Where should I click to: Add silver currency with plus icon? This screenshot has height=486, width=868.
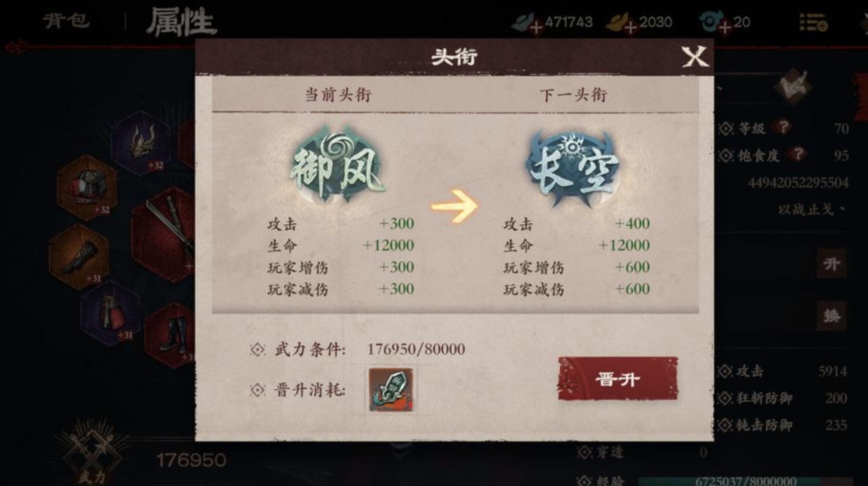tap(536, 27)
